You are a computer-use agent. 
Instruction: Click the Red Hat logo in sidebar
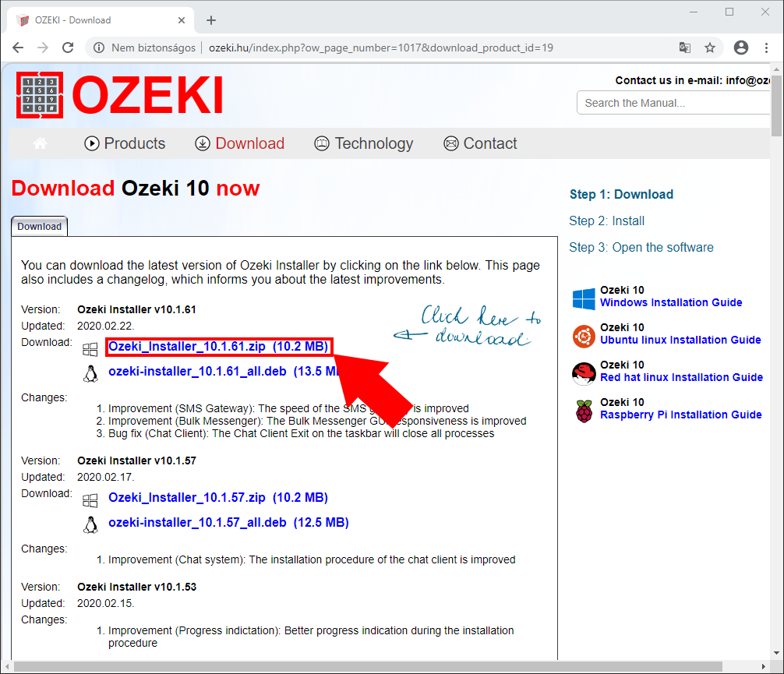[x=584, y=373]
